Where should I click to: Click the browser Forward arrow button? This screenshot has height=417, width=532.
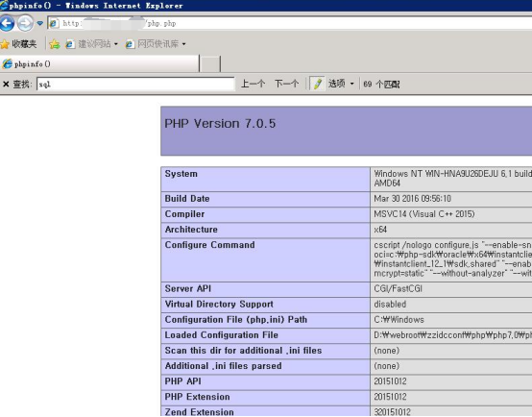pos(25,23)
